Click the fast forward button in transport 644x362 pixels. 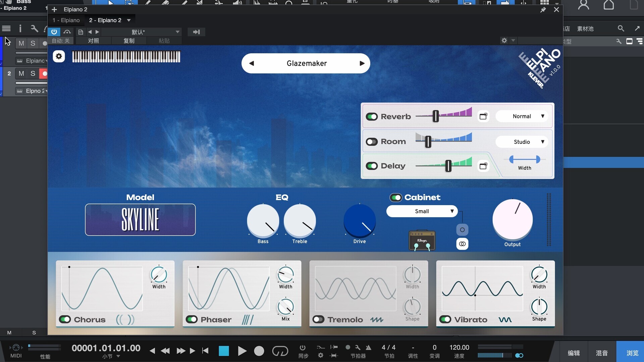tap(181, 351)
